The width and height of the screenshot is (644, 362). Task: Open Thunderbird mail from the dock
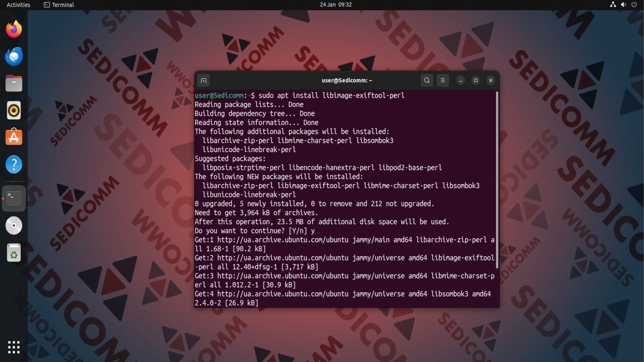14,56
